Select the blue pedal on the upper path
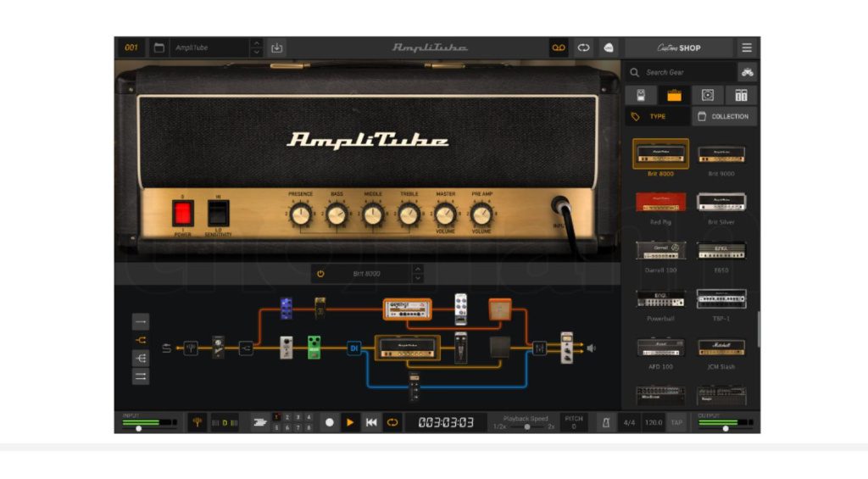Viewport: 868px width, 479px height. pyautogui.click(x=287, y=309)
